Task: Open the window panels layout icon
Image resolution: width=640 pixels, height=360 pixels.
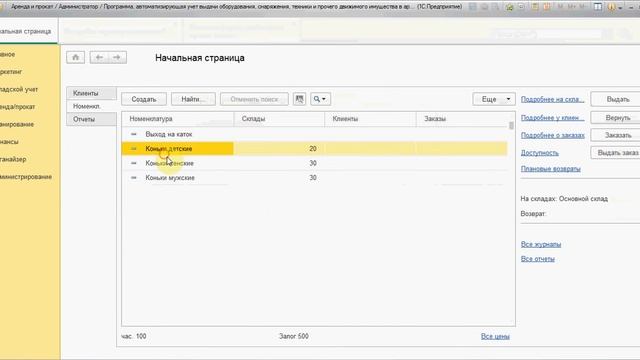Action: 598,7
